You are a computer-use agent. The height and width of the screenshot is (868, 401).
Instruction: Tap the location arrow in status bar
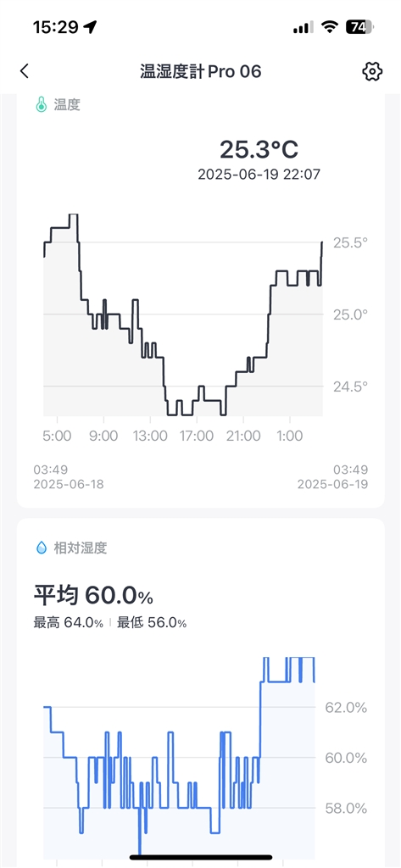point(89,27)
